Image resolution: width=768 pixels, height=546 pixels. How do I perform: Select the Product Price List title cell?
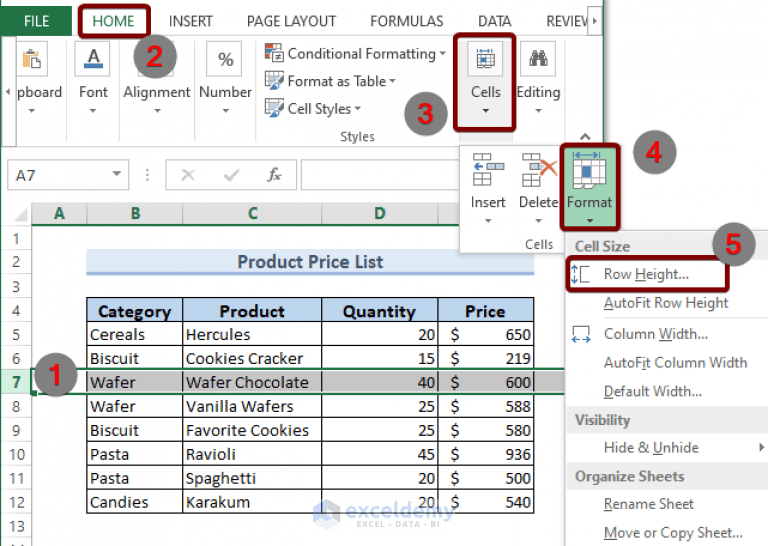(310, 262)
